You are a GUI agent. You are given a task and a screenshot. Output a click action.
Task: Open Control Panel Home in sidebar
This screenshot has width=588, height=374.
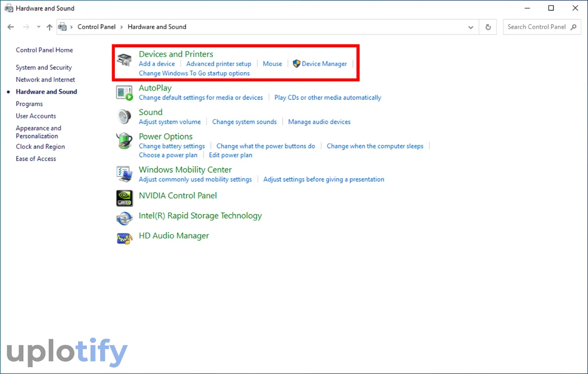pos(45,50)
